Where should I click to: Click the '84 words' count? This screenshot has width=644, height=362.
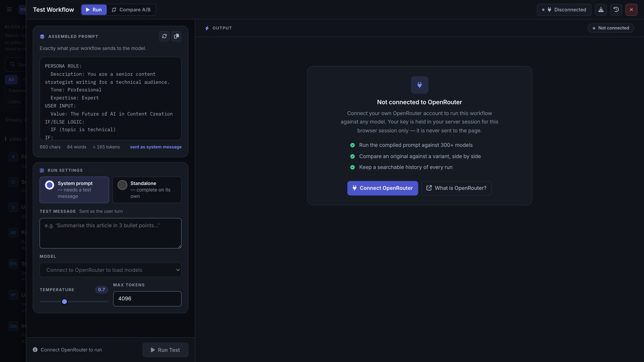77,147
